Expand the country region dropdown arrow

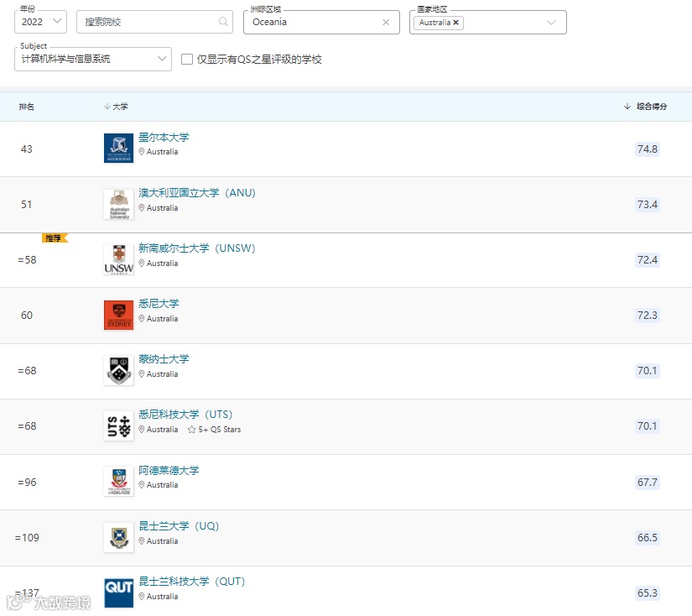(551, 23)
